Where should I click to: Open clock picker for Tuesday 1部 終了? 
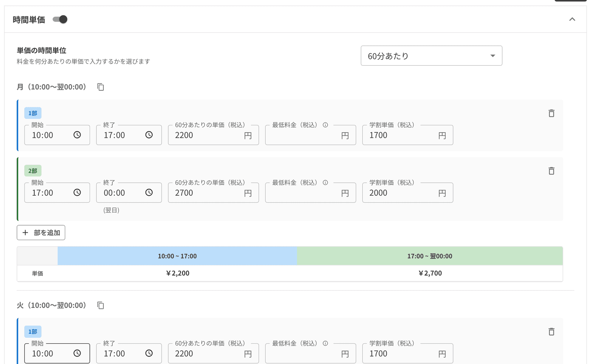click(x=149, y=353)
